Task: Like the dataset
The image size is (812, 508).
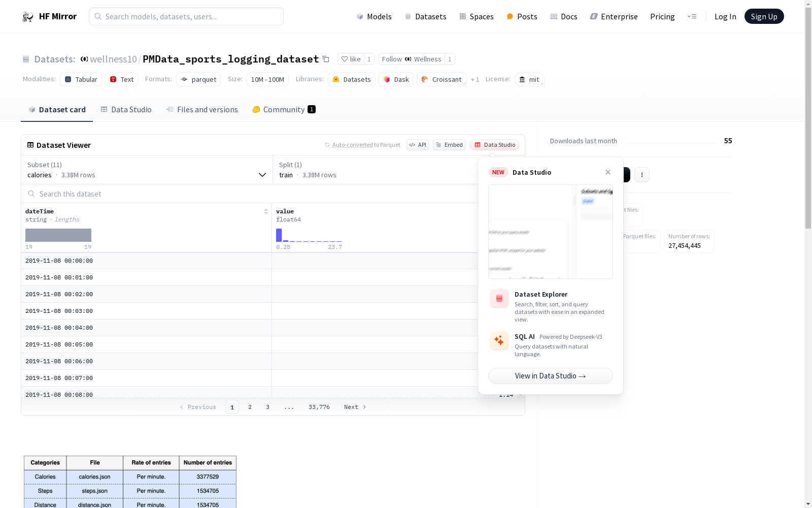Action: pyautogui.click(x=351, y=59)
